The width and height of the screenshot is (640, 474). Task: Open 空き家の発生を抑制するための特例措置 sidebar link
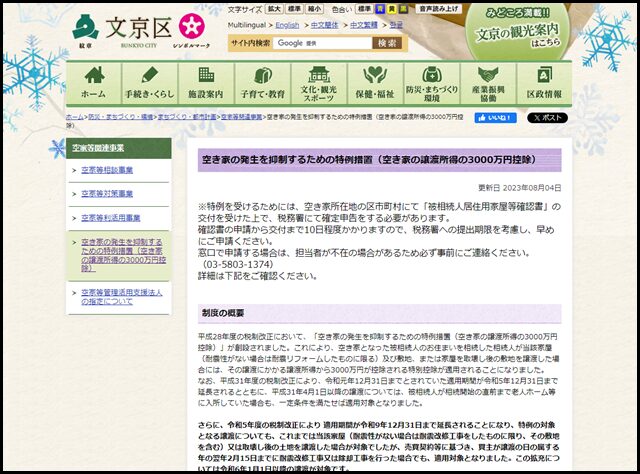tap(123, 255)
